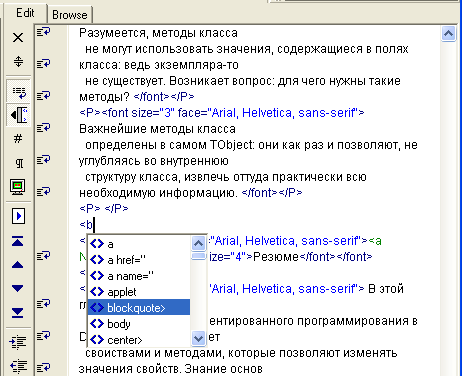Click line 'класса: ведь экземпляра-то'

(x=159, y=65)
